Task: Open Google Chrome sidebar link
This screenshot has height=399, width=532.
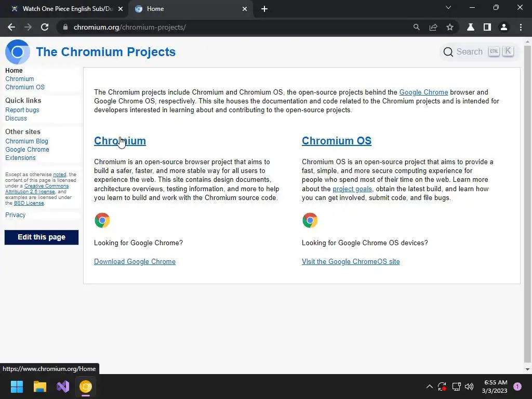Action: tap(27, 150)
